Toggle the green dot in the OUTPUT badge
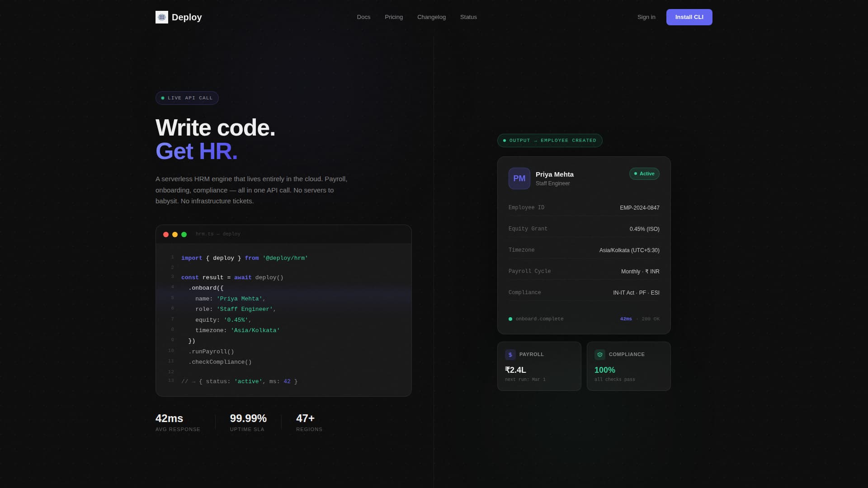The image size is (868, 488). click(x=505, y=141)
